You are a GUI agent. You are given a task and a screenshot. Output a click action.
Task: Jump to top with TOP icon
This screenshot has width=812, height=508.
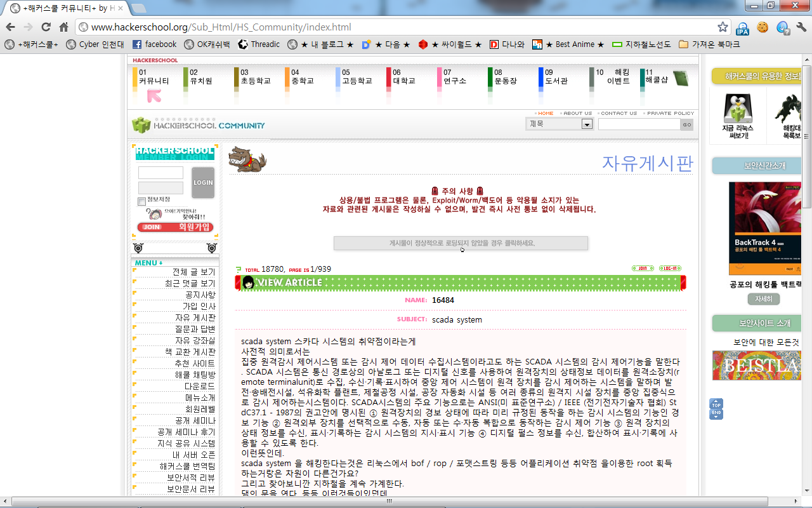point(716,404)
